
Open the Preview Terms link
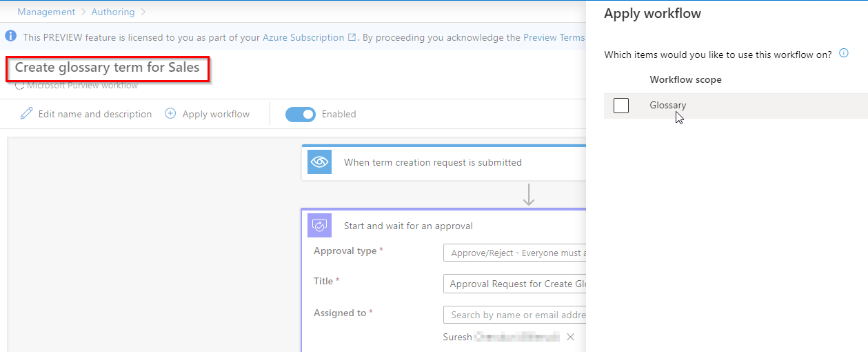point(554,37)
